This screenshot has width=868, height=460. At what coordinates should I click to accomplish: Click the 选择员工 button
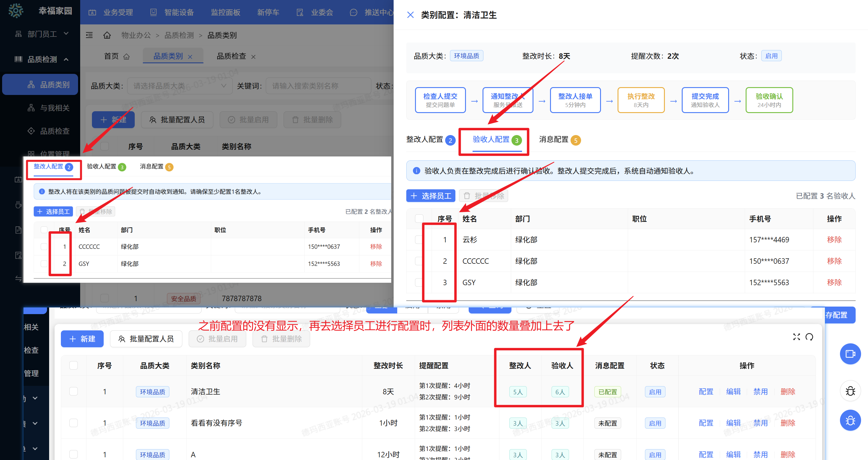point(431,195)
